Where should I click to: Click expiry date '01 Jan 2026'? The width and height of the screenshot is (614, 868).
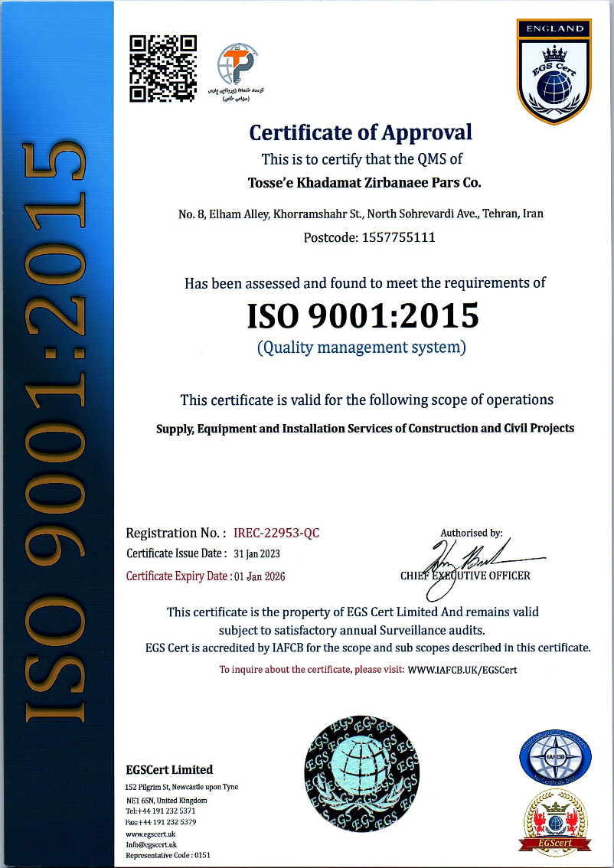260,576
